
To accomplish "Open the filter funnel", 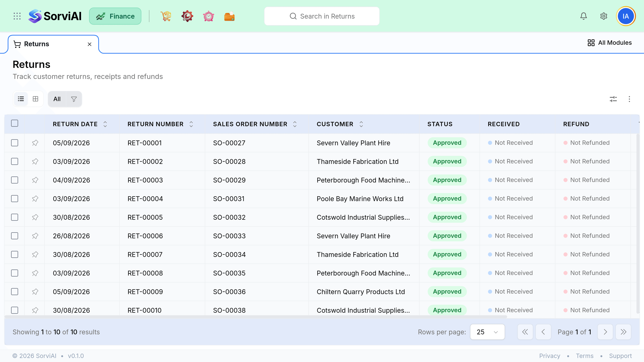I will [x=74, y=99].
